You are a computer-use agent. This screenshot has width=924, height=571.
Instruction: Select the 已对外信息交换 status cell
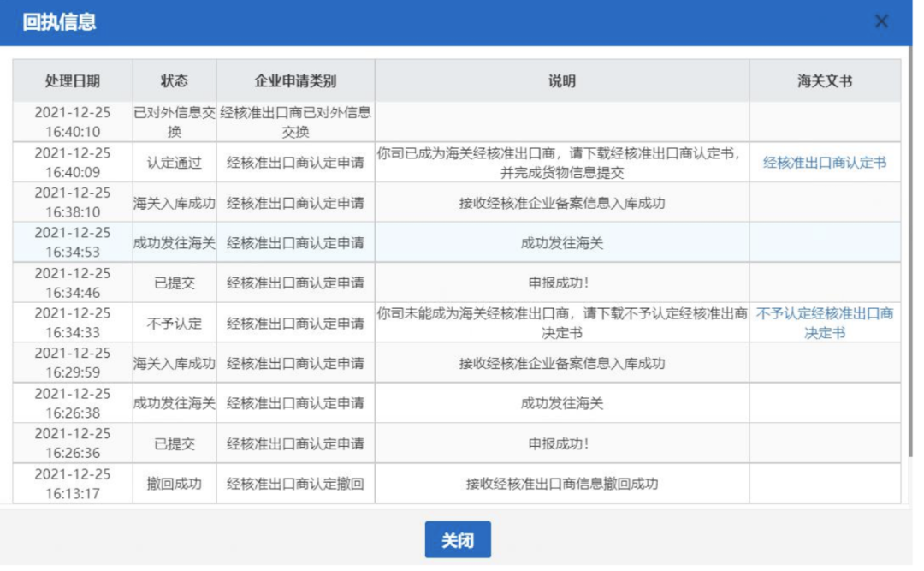[175, 122]
